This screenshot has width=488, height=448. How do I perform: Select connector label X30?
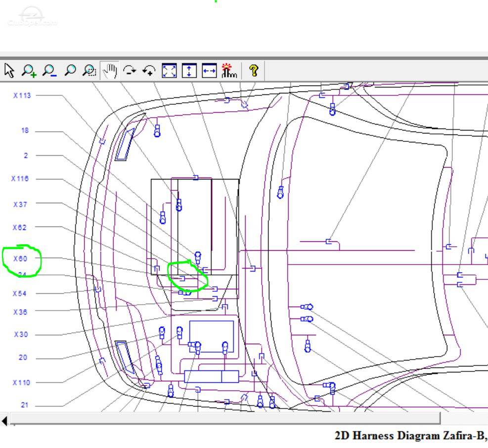21,335
